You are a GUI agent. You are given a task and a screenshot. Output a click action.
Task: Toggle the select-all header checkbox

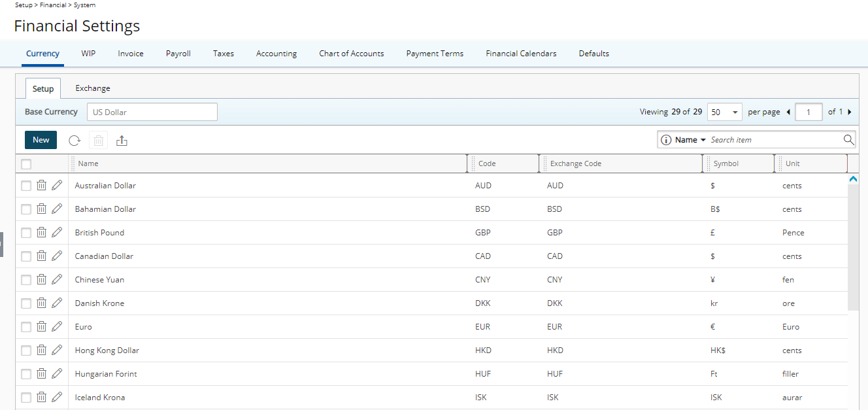26,164
